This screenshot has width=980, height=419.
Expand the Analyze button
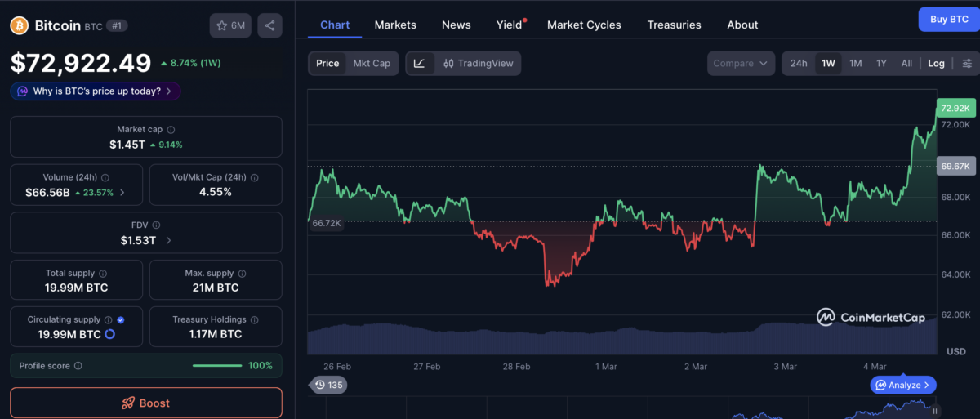tap(903, 385)
